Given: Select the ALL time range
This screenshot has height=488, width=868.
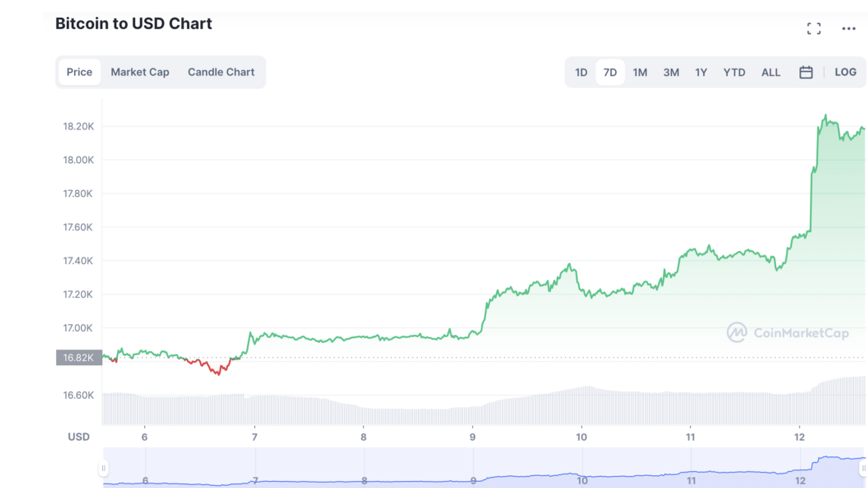Looking at the screenshot, I should coord(770,72).
